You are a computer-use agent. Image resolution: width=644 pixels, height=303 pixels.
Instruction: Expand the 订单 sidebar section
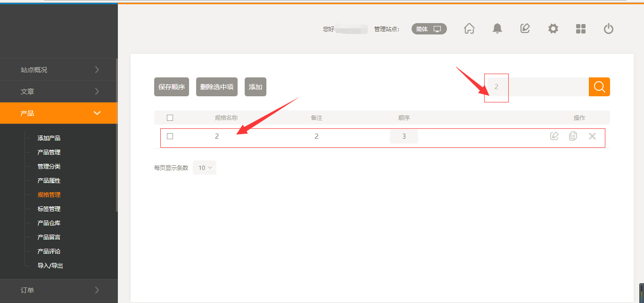click(58, 290)
